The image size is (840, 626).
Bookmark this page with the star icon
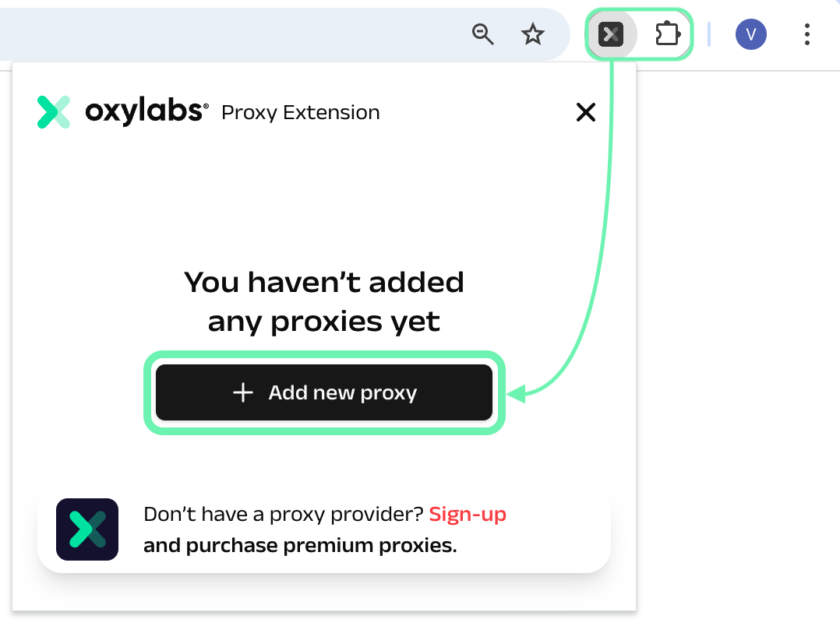click(x=533, y=34)
